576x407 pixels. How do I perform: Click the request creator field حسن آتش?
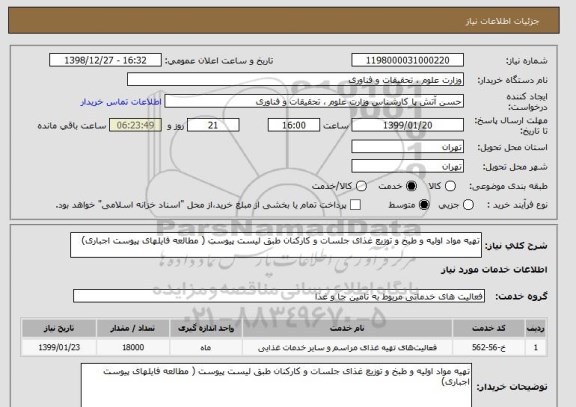point(314,101)
